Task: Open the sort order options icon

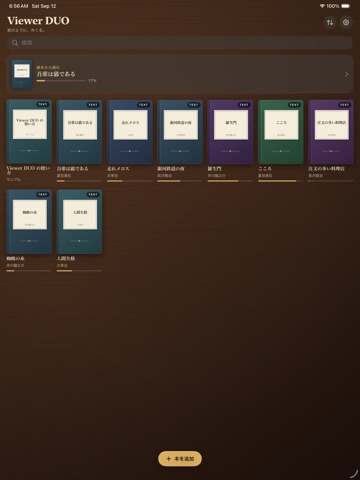Action: click(x=330, y=22)
